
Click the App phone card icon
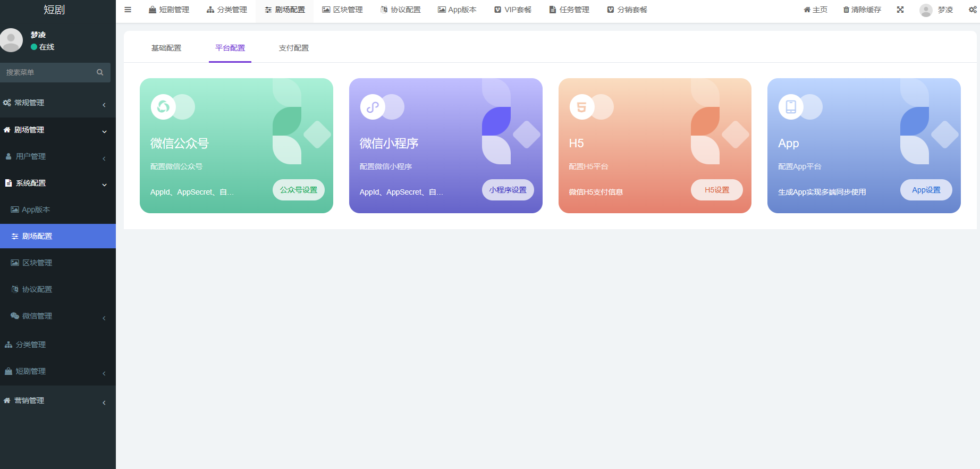(x=791, y=107)
